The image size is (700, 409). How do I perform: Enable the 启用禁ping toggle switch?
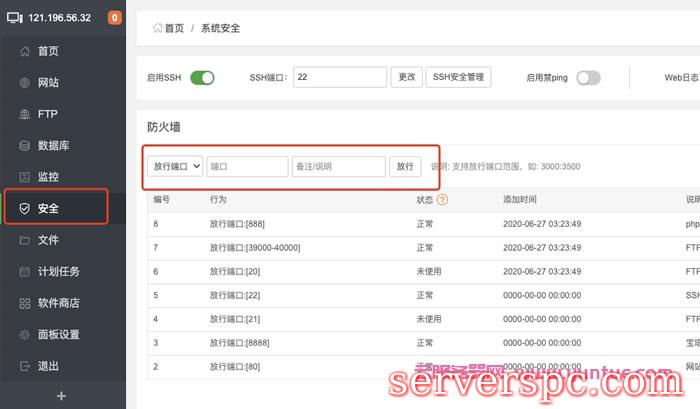pos(588,77)
